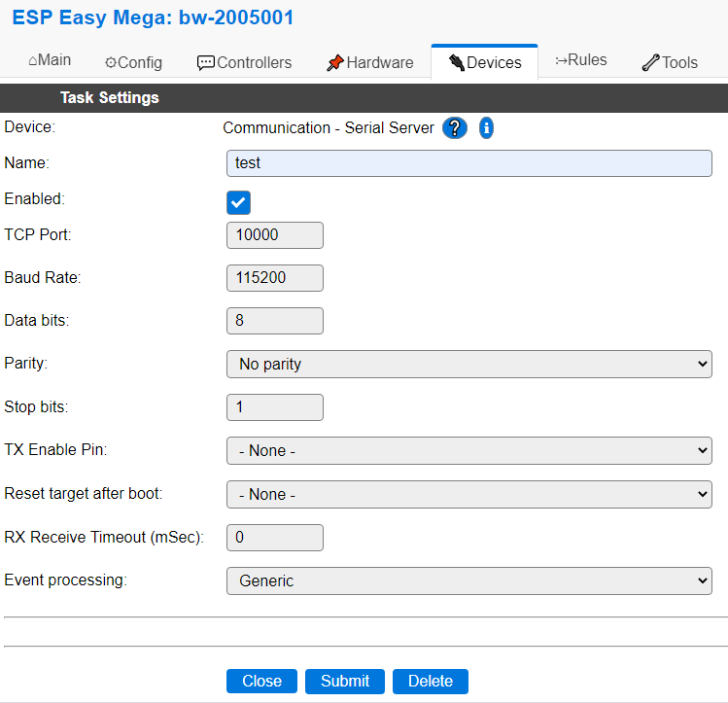Click the Name input field
The width and height of the screenshot is (728, 703).
click(468, 163)
